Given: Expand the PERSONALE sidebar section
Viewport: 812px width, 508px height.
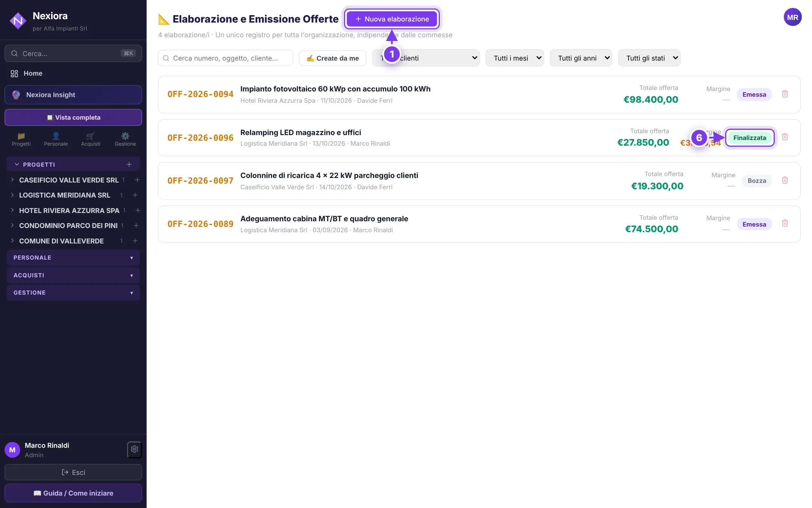Looking at the screenshot, I should point(73,258).
